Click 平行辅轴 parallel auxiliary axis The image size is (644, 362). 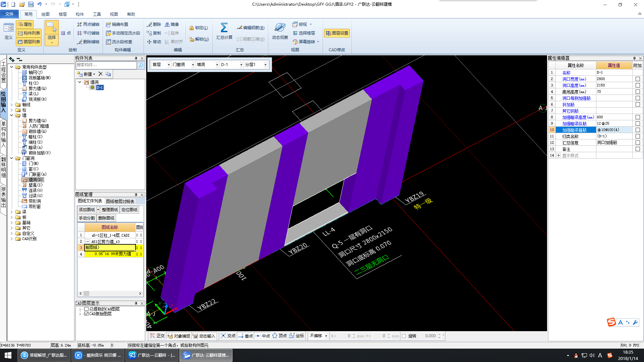pyautogui.click(x=88, y=33)
